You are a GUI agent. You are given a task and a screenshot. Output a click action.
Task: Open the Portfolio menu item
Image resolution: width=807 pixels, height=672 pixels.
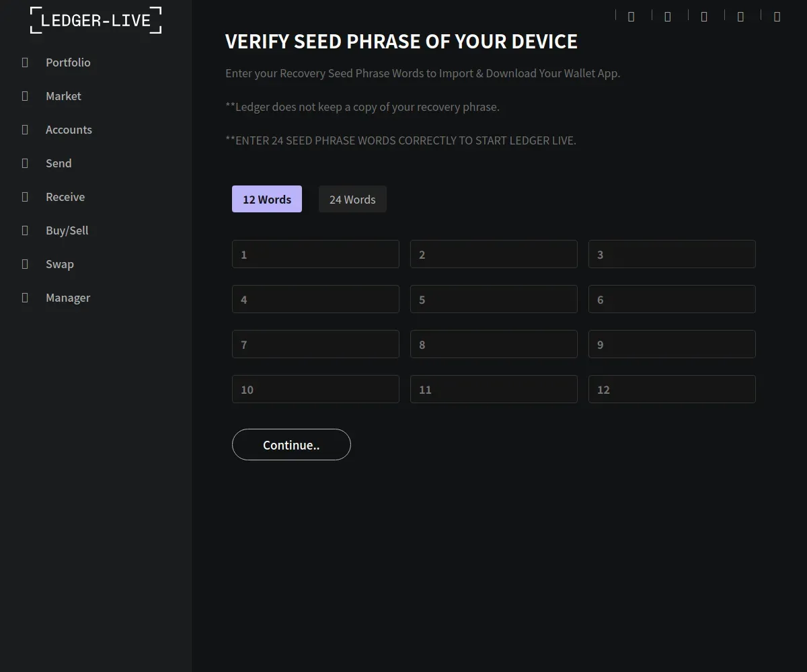pyautogui.click(x=68, y=62)
